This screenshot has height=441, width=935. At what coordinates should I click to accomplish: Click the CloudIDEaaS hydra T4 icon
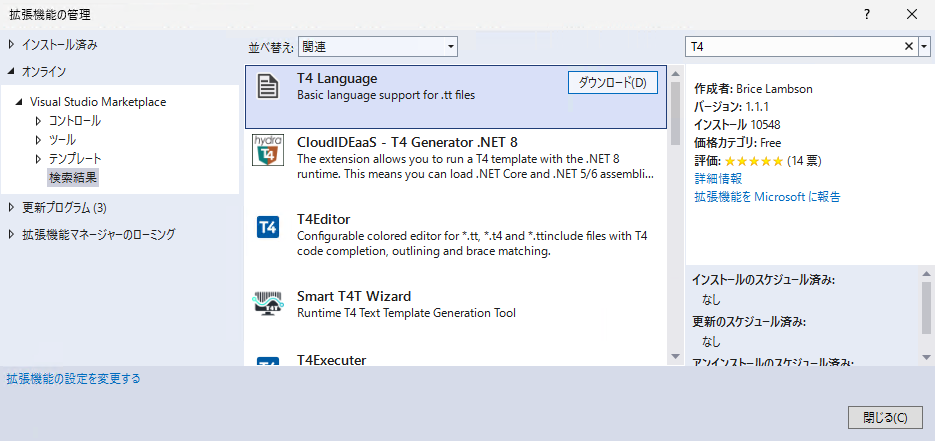267,150
